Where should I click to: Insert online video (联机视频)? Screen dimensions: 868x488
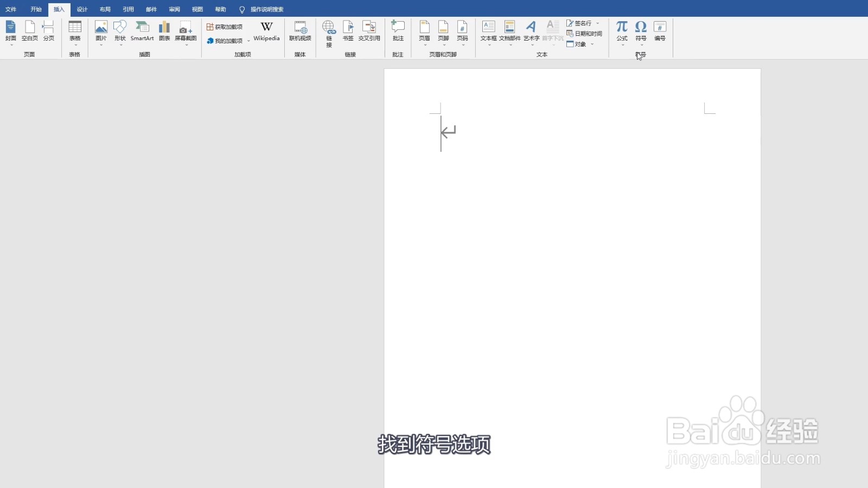(x=300, y=31)
